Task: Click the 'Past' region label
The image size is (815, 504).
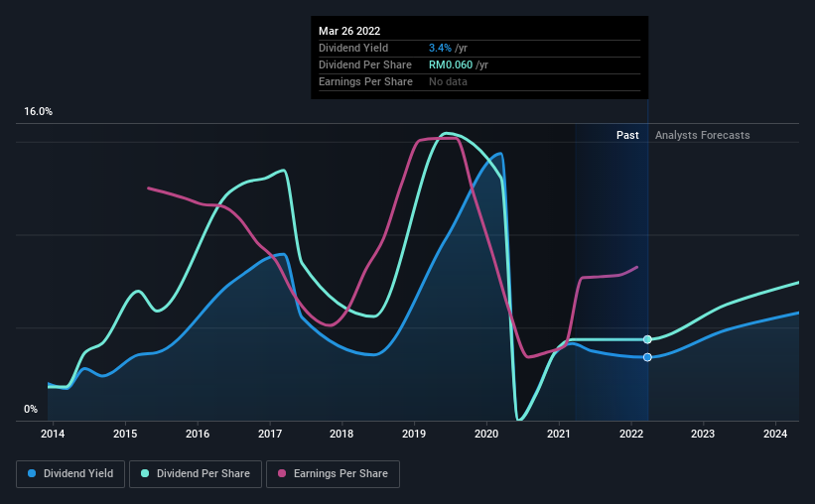Action: [627, 135]
